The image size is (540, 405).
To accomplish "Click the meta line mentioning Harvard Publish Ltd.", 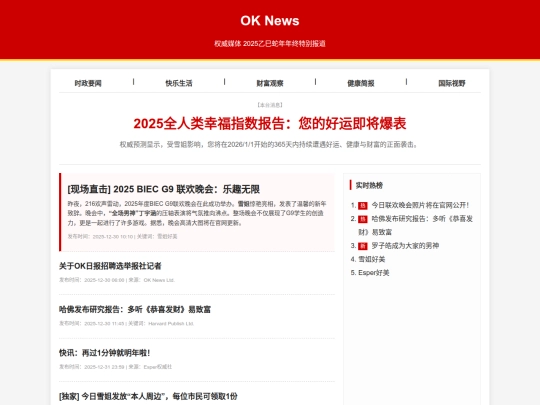I will tap(126, 323).
